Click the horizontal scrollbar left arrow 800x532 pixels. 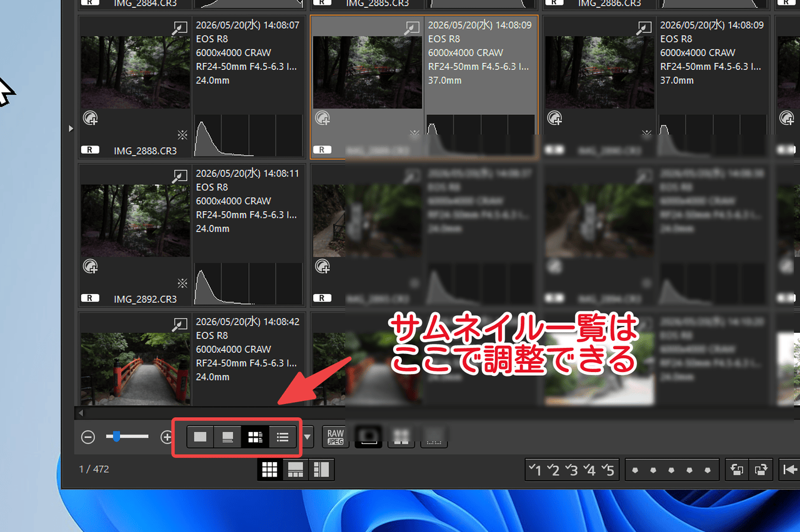click(80, 413)
